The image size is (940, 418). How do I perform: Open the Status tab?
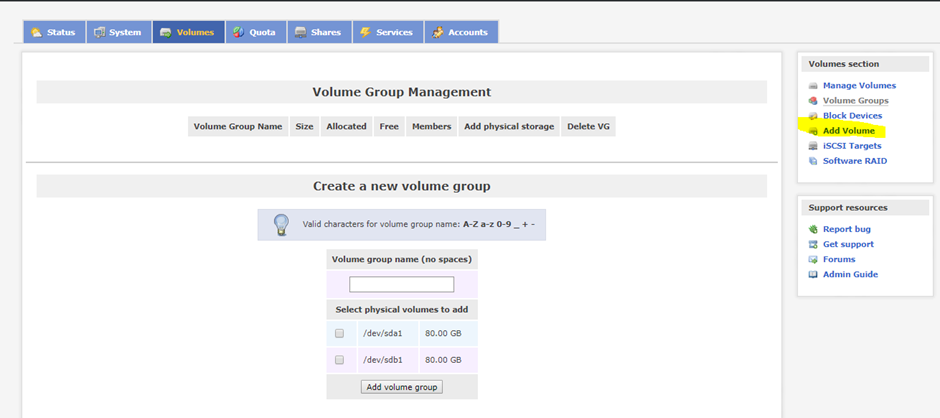click(x=54, y=32)
